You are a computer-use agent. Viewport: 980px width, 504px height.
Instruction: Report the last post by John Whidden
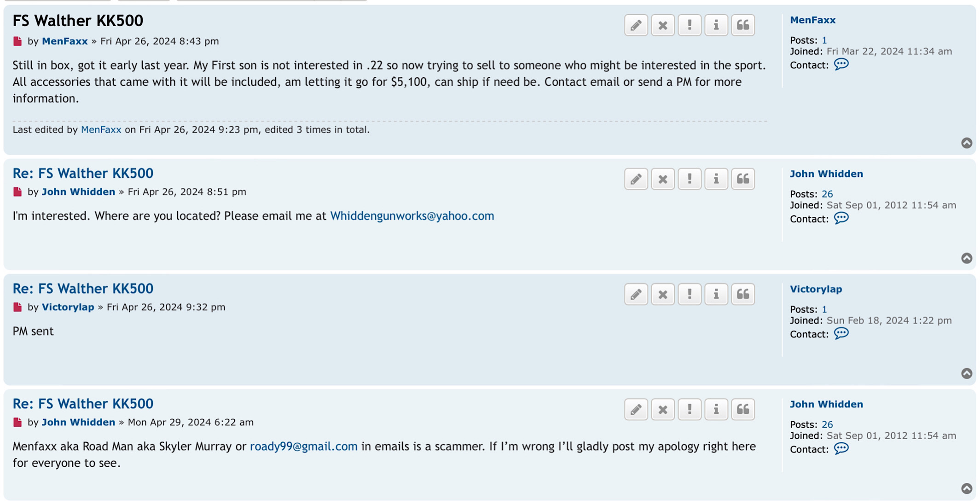[x=689, y=409]
